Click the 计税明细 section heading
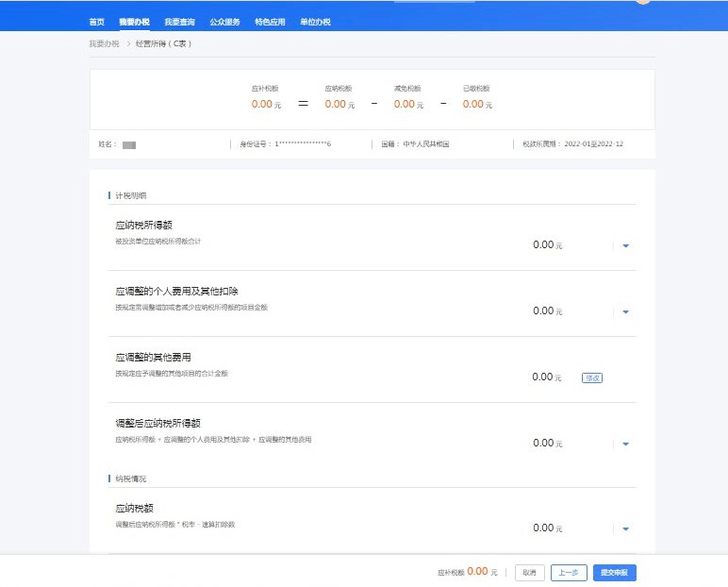Screen dimensions: 728x587 click(x=130, y=195)
